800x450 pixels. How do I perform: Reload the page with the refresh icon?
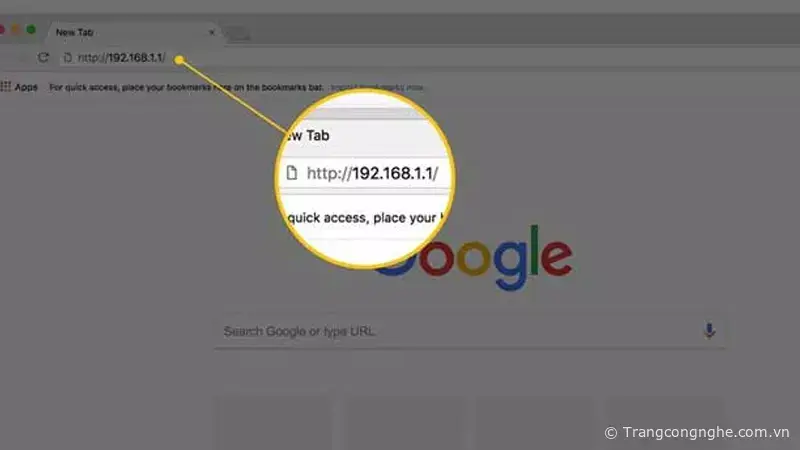coord(43,58)
